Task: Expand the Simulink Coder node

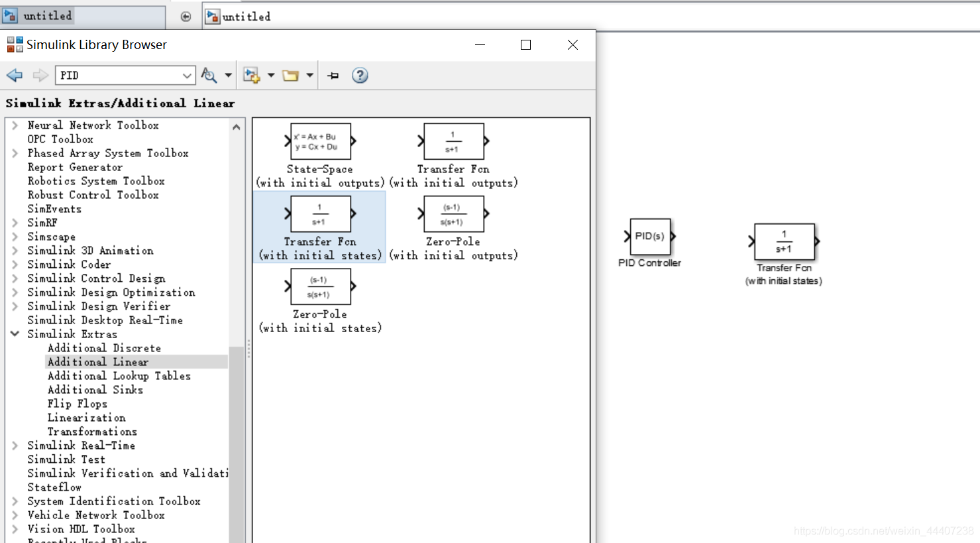Action: point(15,265)
